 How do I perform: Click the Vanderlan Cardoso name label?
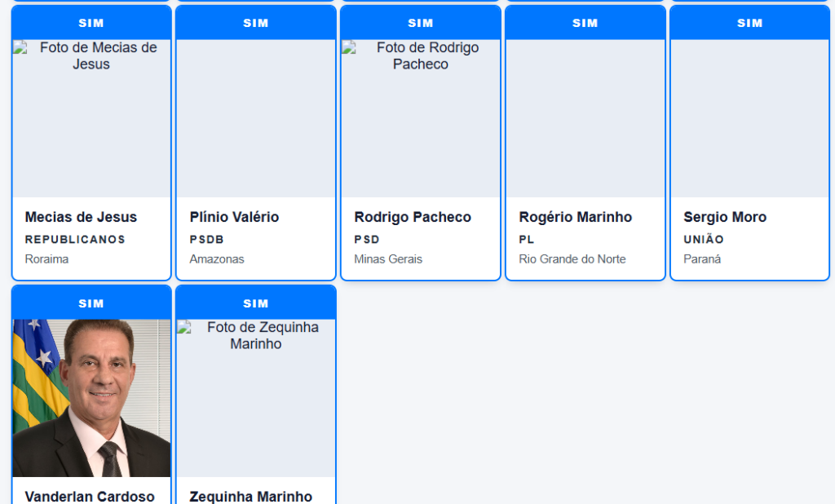click(x=90, y=496)
